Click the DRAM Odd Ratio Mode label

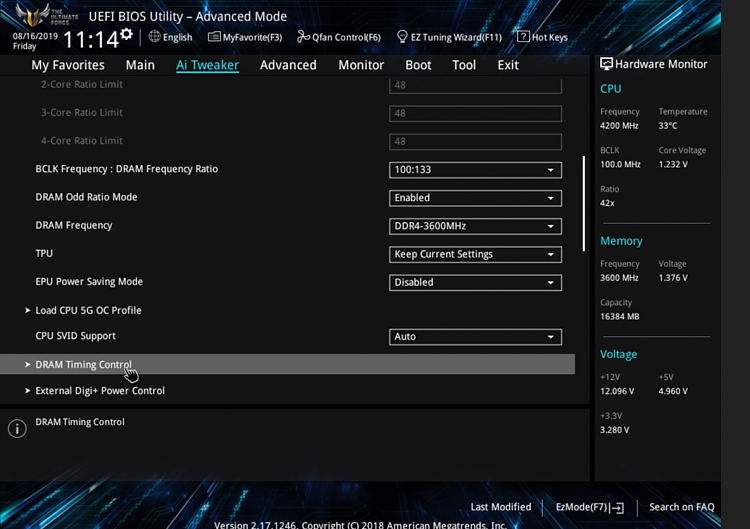[86, 197]
